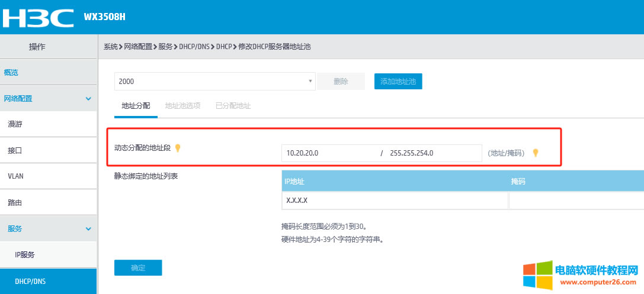
Task: Collapse the 网络配置 sidebar section
Action: [88, 99]
